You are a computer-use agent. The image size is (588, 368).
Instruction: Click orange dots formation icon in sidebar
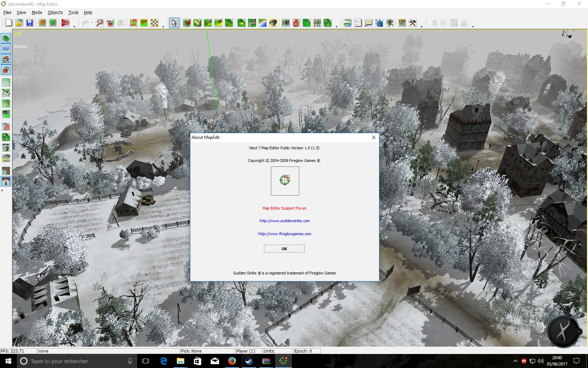pos(6,171)
